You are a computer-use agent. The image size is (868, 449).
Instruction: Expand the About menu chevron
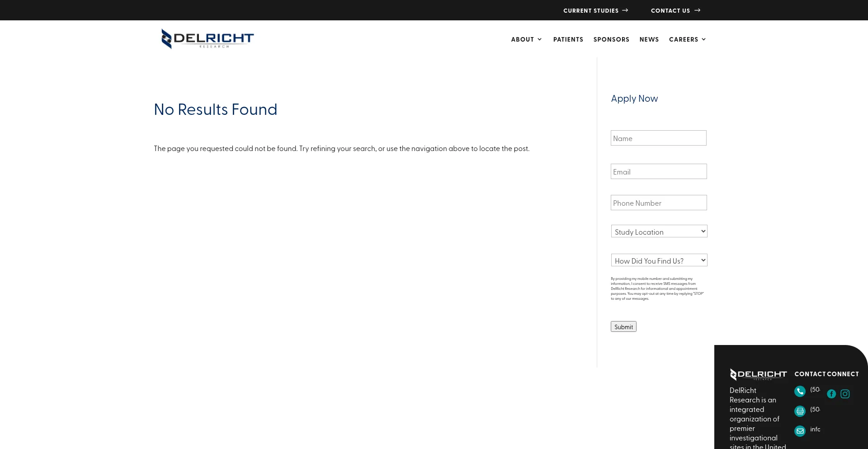click(539, 39)
